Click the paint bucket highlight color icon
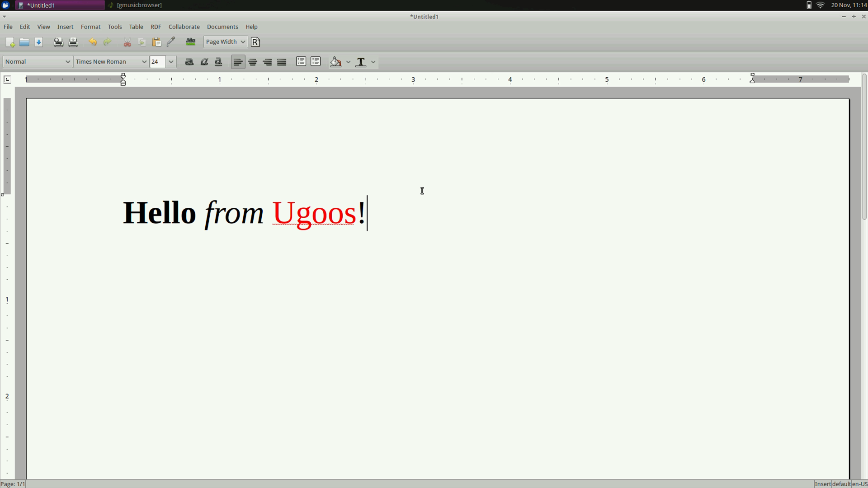 pyautogui.click(x=336, y=62)
